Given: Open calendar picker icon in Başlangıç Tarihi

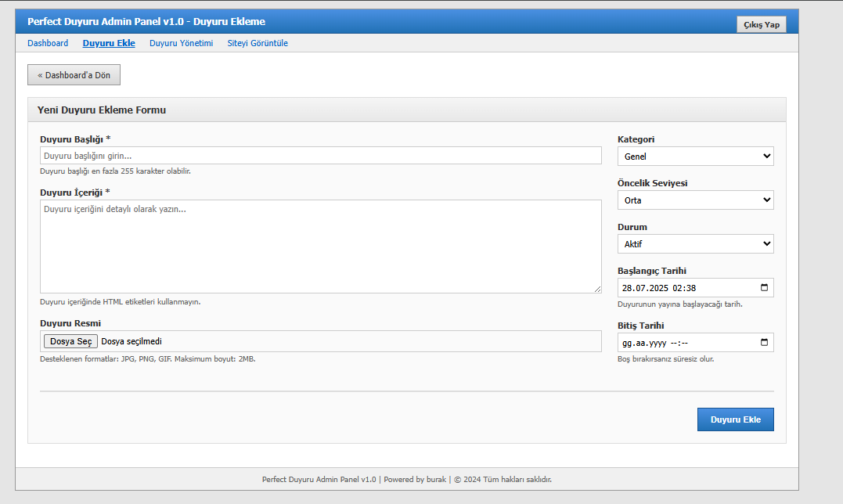Looking at the screenshot, I should (x=764, y=288).
